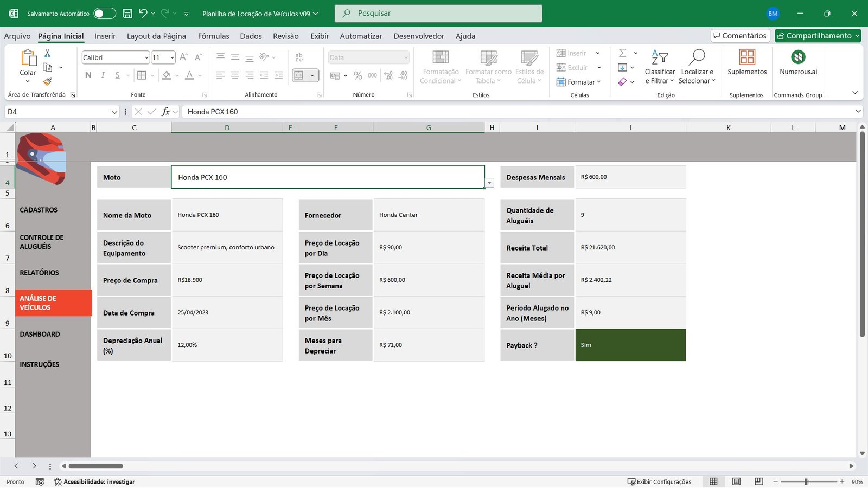Go to the DASHBOARD sidebar link
868x488 pixels.
coord(40,335)
